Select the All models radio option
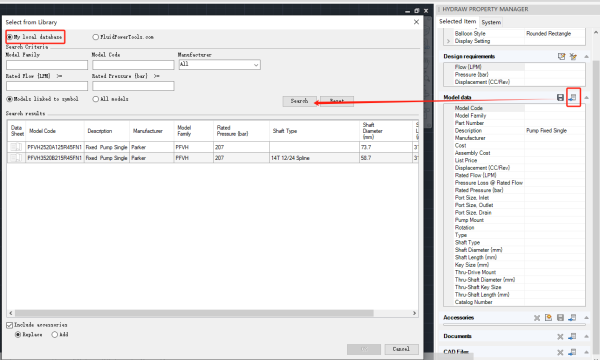 (x=96, y=99)
